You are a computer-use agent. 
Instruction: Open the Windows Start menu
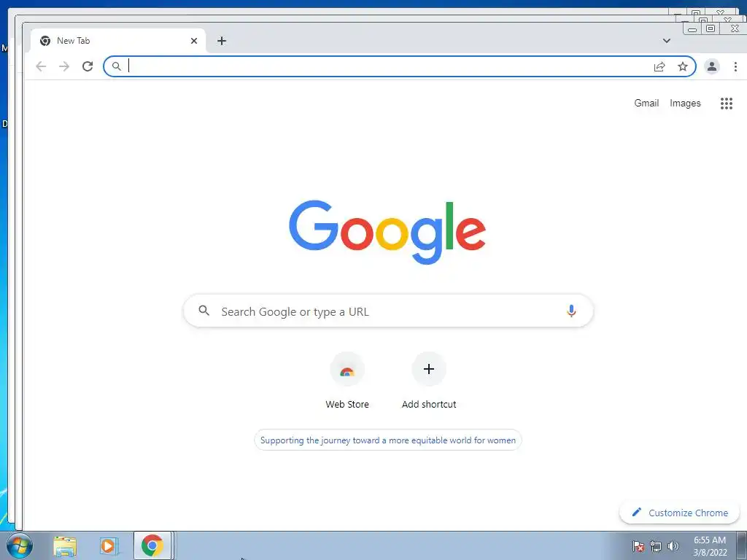click(20, 545)
